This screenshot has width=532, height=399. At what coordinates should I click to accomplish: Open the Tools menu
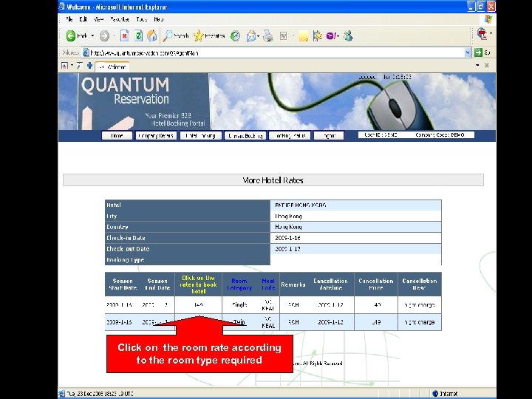pos(141,19)
